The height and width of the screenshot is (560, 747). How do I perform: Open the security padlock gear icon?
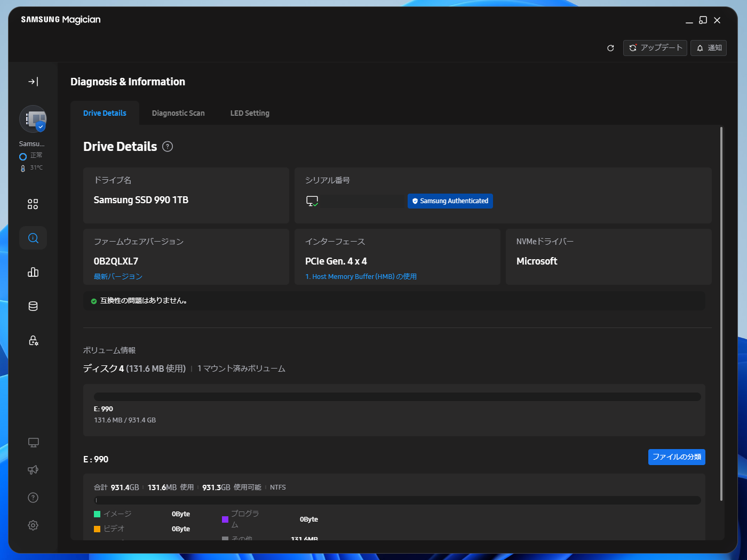33,340
